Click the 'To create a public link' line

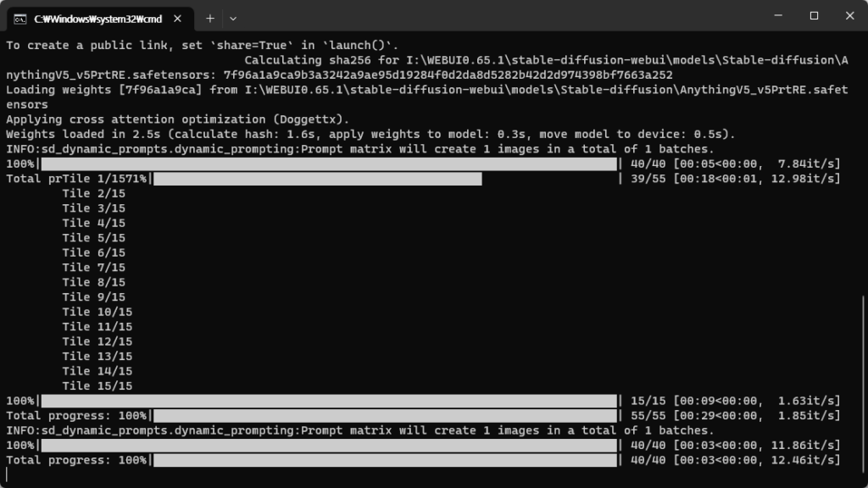202,46
